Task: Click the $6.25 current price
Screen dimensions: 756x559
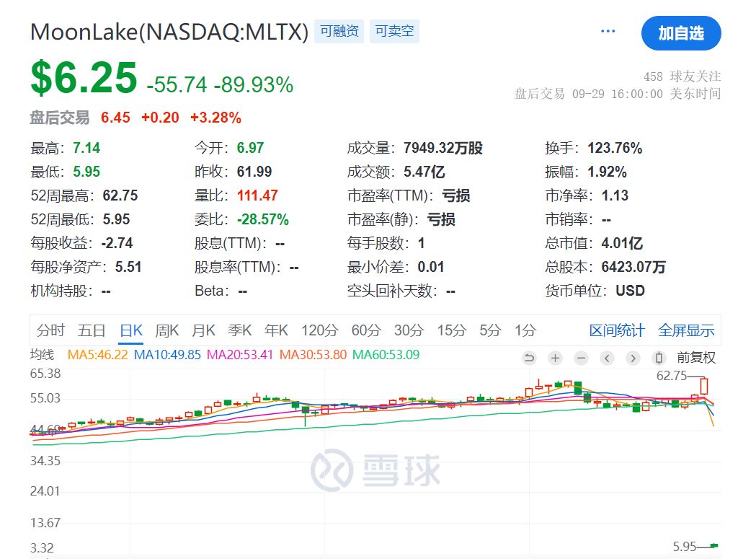Action: click(84, 77)
